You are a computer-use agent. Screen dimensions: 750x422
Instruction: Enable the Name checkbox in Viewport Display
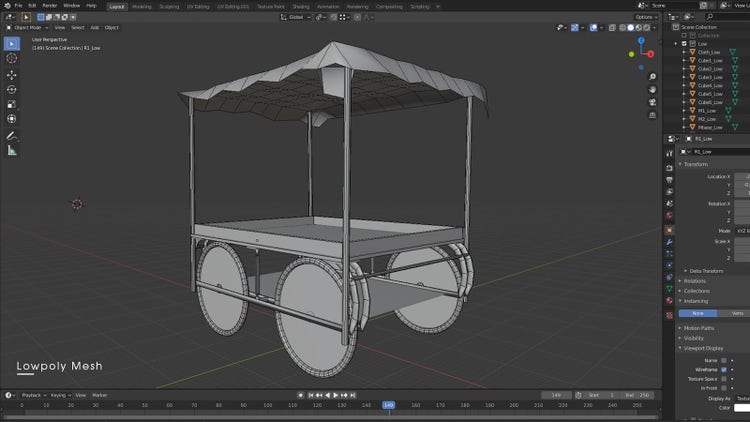coord(724,360)
